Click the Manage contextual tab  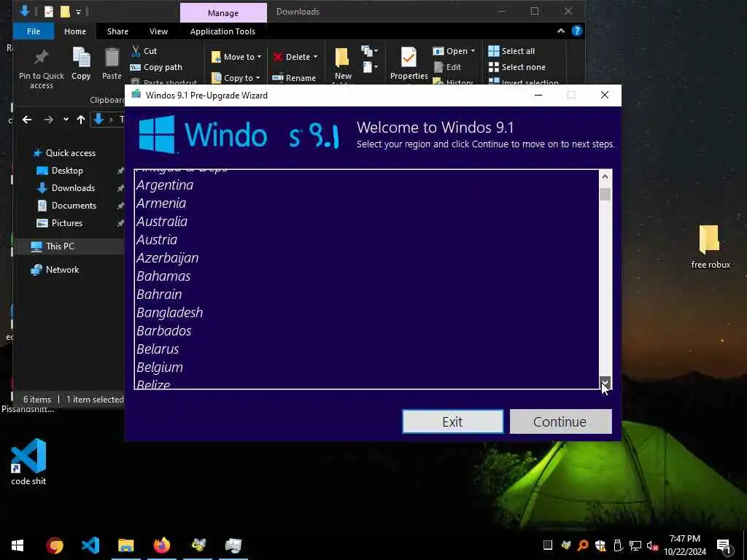coord(223,13)
